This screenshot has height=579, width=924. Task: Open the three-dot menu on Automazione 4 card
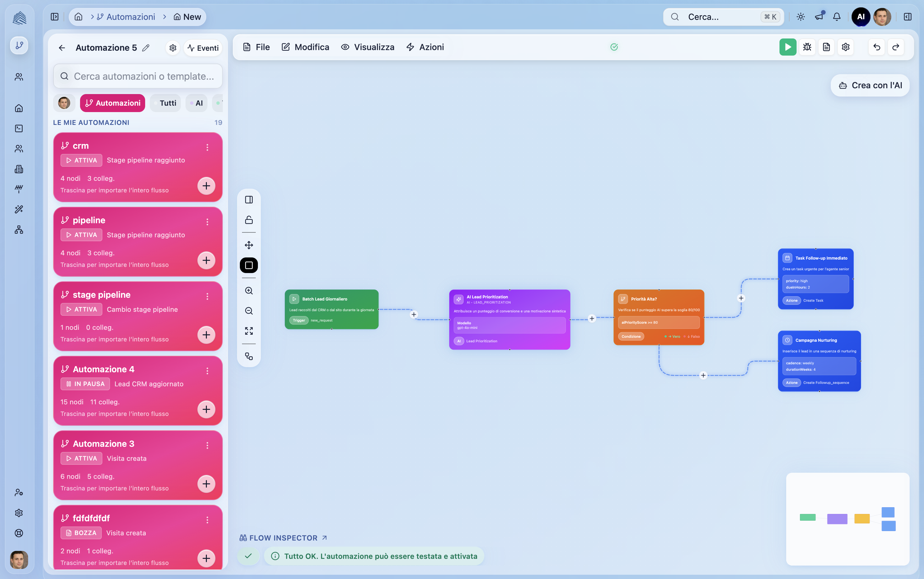tap(207, 371)
